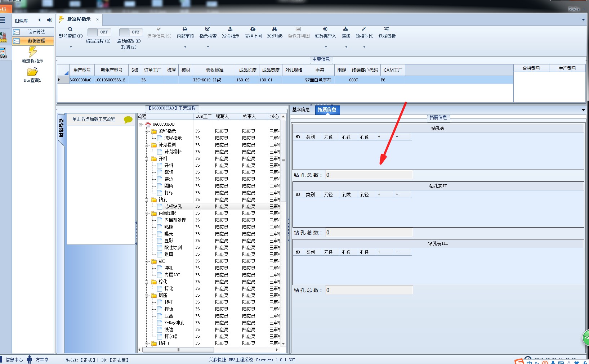589x364 pixels.
Task: Click the 裁切 document icon in tree
Action: (160, 172)
